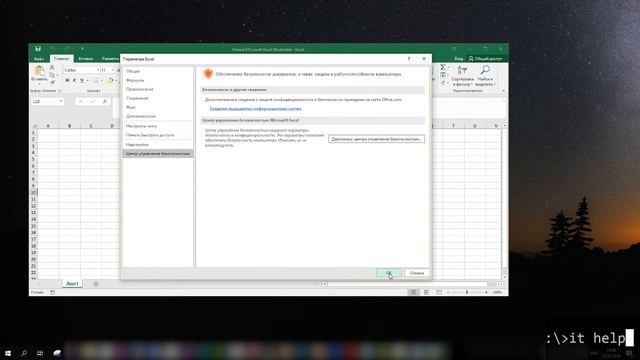This screenshot has width=640, height=360.
Task: Open the Customize Quick Access Toolbar arrow
Action: [82, 49]
